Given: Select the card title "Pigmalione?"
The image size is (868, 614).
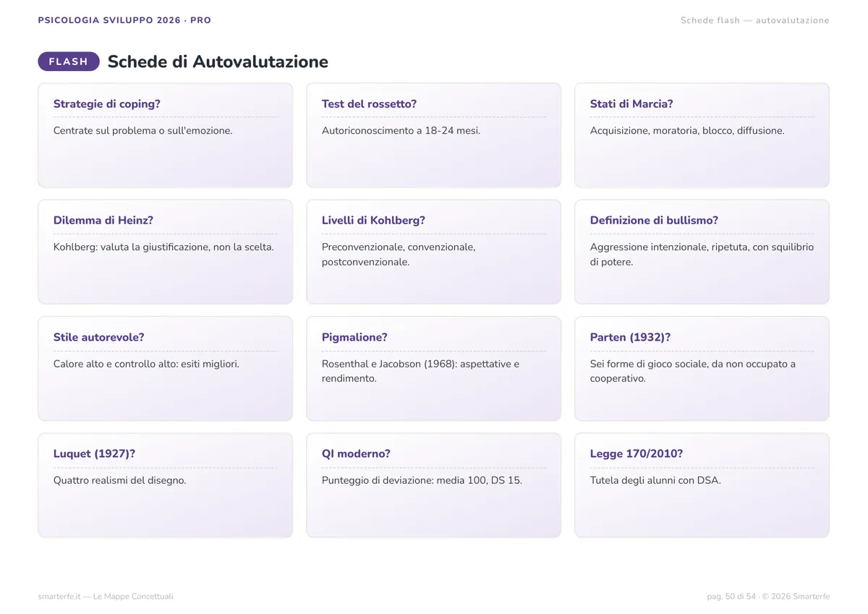Looking at the screenshot, I should pos(354,337).
